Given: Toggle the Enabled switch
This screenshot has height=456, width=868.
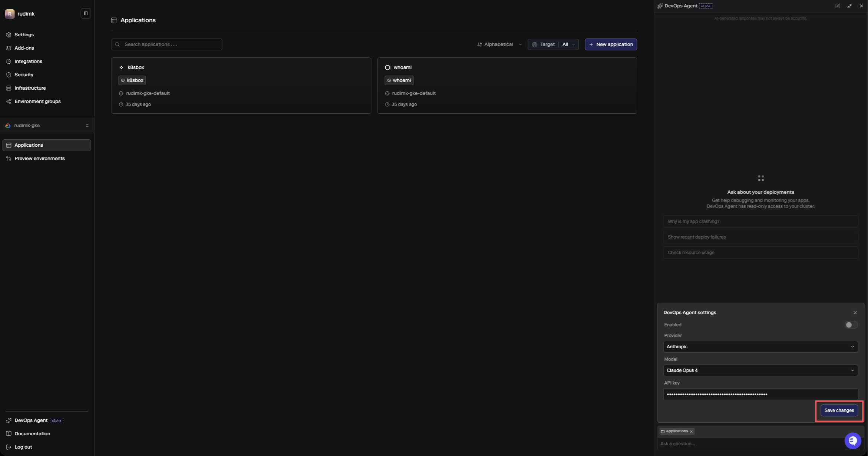Looking at the screenshot, I should point(851,325).
